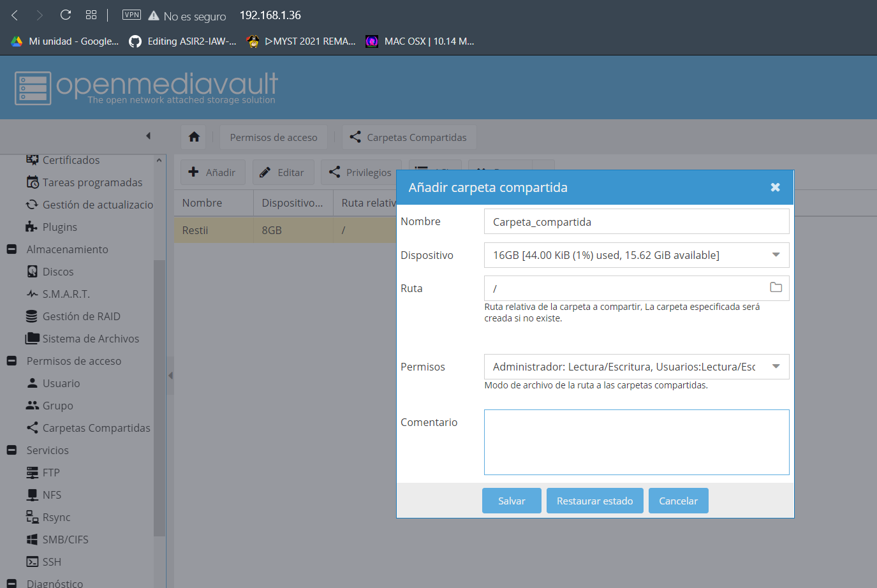
Task: Click the Añadir toolbar button
Action: [x=213, y=172]
